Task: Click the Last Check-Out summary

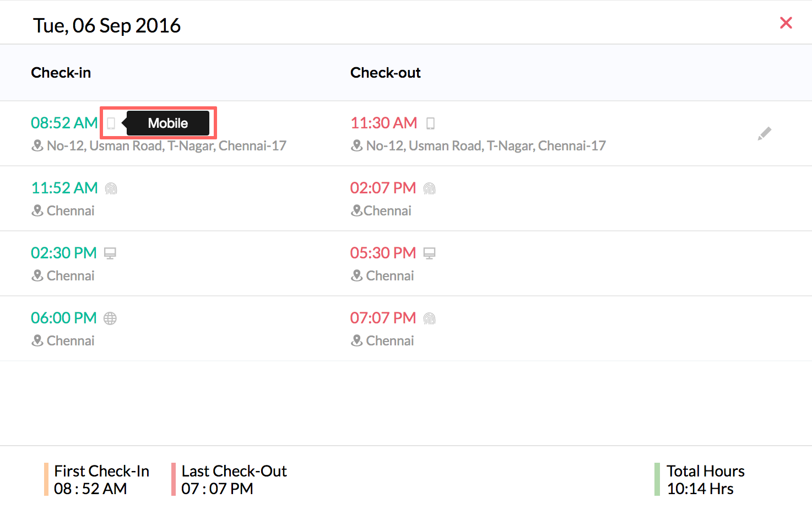Action: [x=234, y=479]
